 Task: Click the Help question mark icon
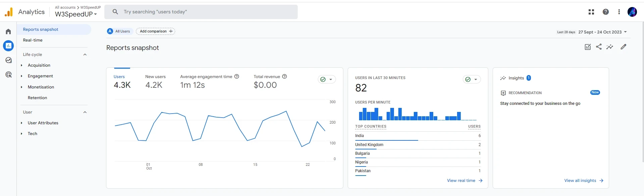point(605,12)
